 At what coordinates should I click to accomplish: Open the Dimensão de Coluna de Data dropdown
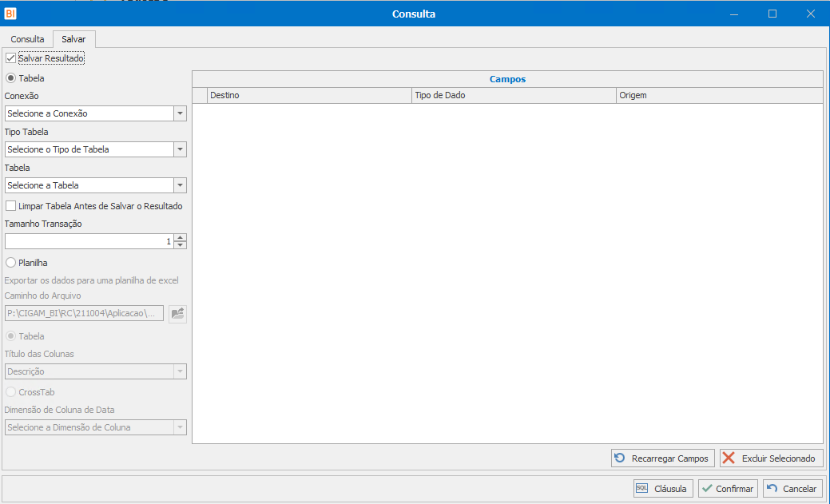pos(180,427)
